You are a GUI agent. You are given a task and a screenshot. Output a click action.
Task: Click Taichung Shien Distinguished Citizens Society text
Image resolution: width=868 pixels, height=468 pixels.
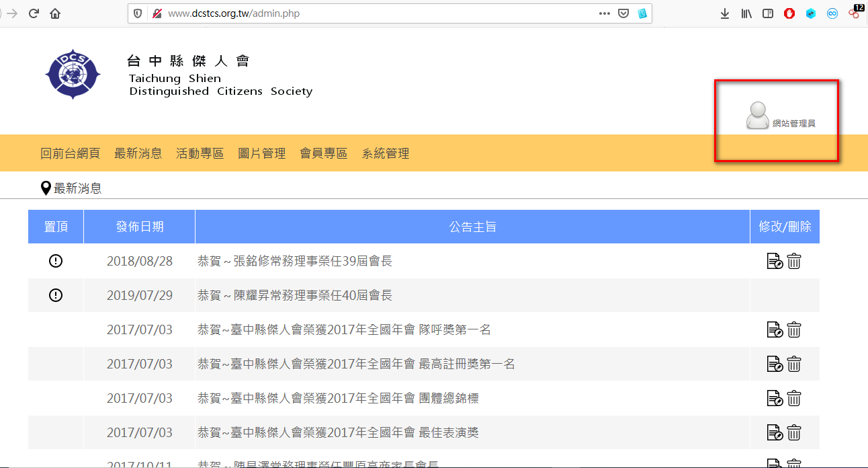pos(221,85)
